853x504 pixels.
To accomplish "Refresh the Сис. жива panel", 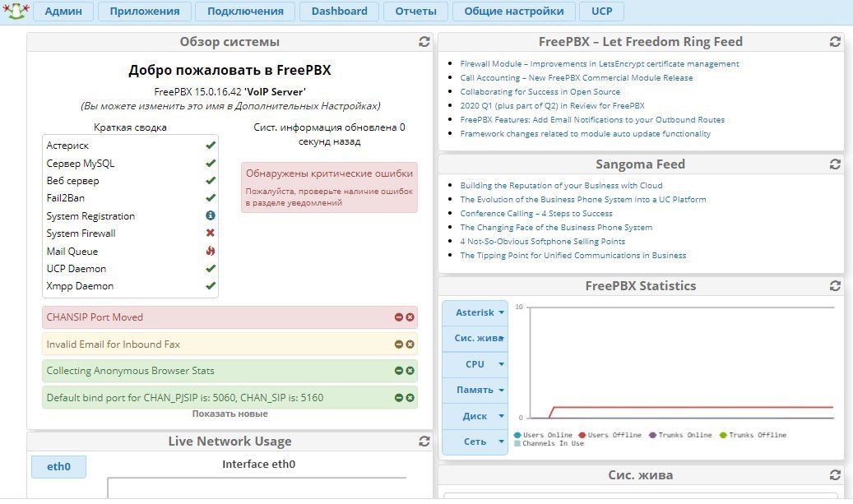I will coord(835,475).
